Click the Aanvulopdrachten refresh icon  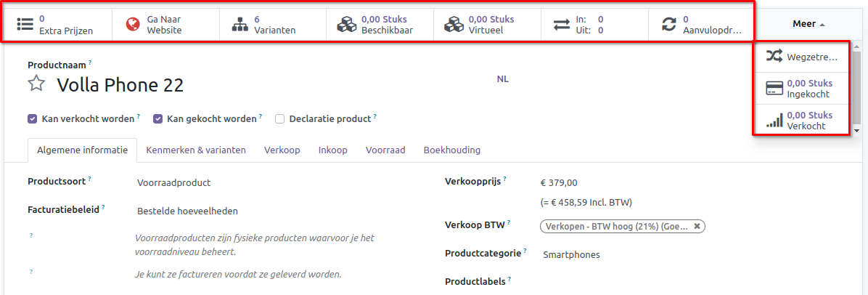point(668,24)
